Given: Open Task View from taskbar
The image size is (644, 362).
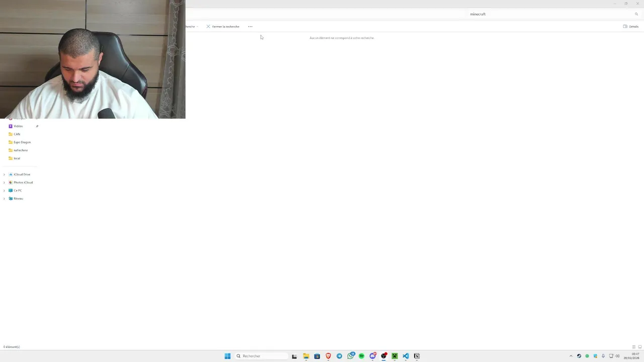Looking at the screenshot, I should (294, 356).
